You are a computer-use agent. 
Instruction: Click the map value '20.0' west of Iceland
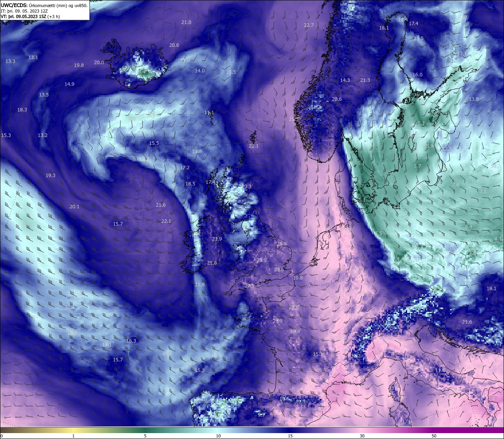coord(99,63)
